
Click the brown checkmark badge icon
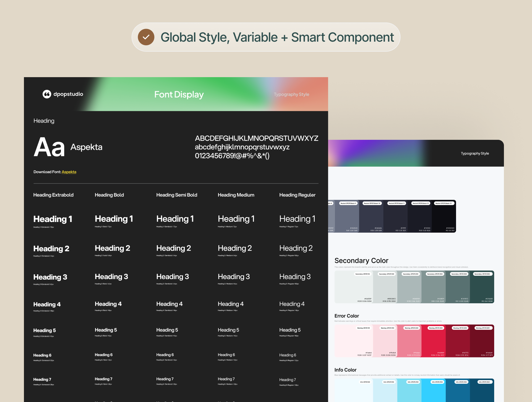click(146, 37)
